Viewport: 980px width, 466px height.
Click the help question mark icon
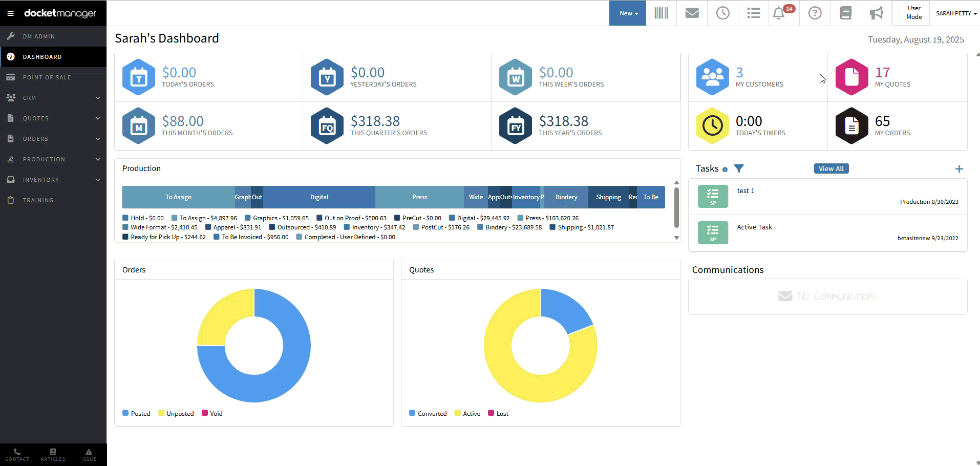(x=815, y=13)
